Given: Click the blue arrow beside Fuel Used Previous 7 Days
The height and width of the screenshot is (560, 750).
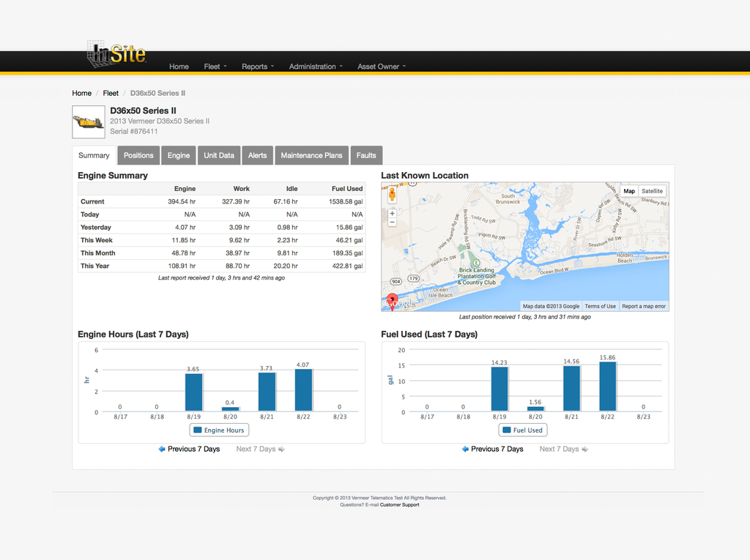Looking at the screenshot, I should tap(465, 449).
